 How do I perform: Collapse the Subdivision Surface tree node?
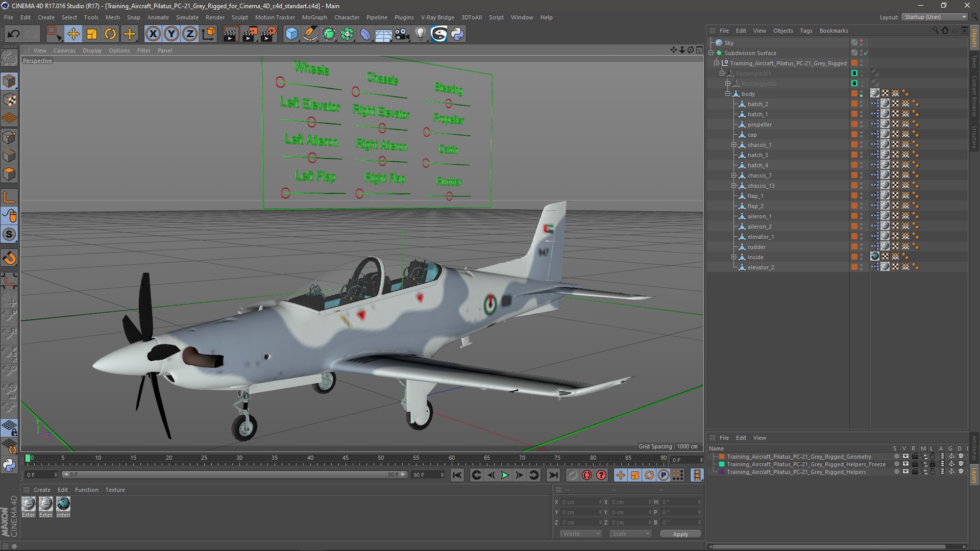click(x=711, y=53)
